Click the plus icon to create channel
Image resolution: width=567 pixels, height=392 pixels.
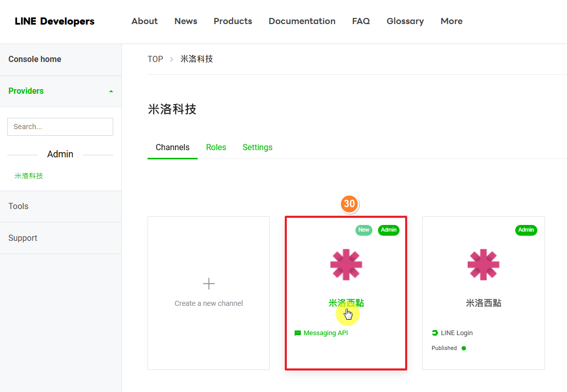pos(208,283)
